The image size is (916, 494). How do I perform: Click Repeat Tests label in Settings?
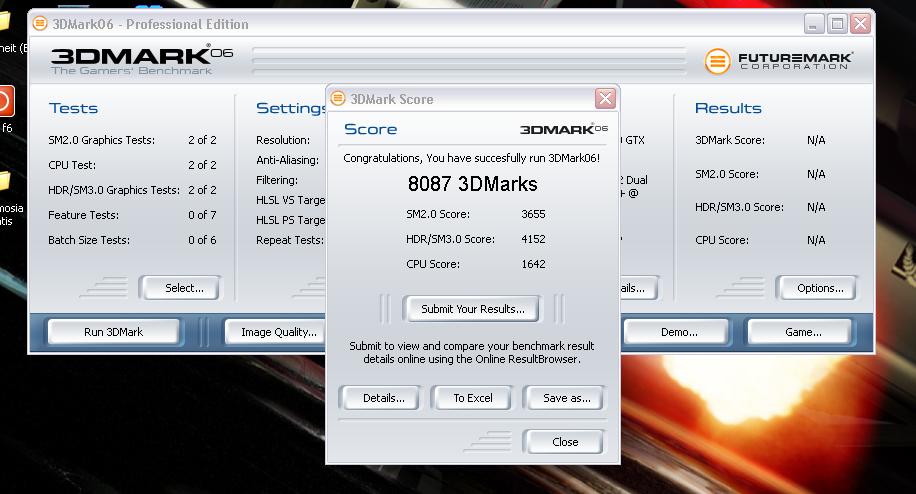tap(290, 240)
